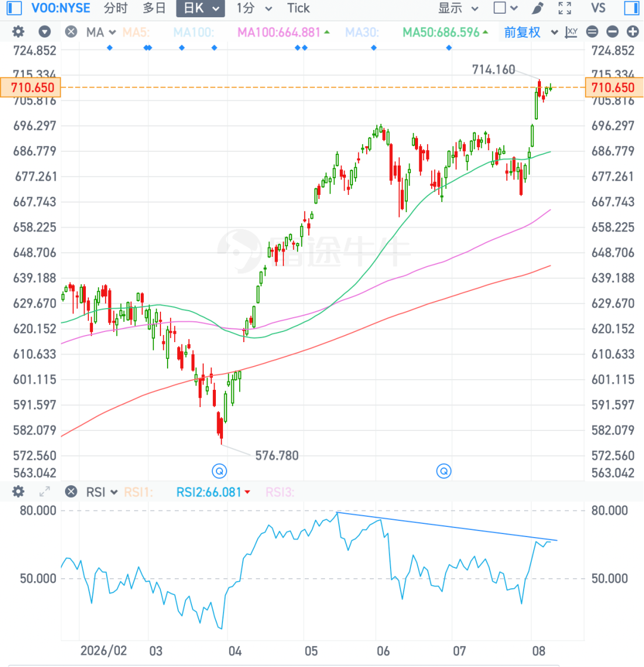Enter fullscreen chart mode
This screenshot has height=667, width=644.
click(565, 8)
